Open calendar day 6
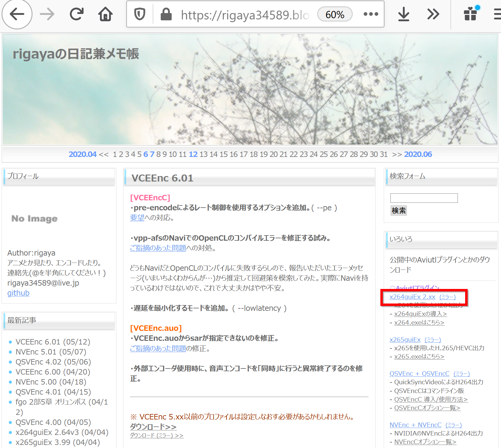 146,154
